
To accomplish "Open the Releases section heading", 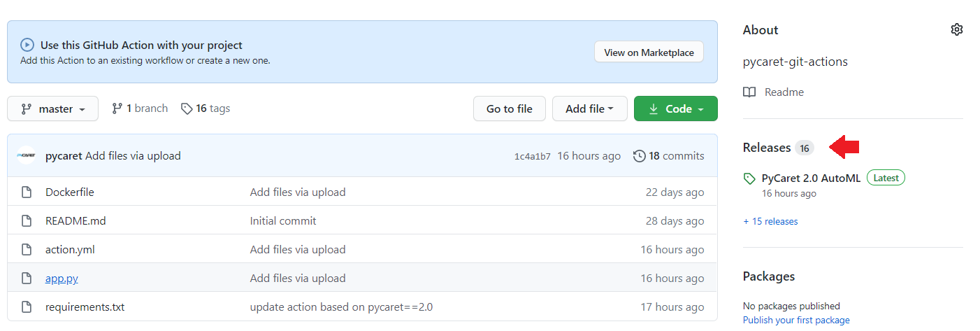I will [767, 148].
